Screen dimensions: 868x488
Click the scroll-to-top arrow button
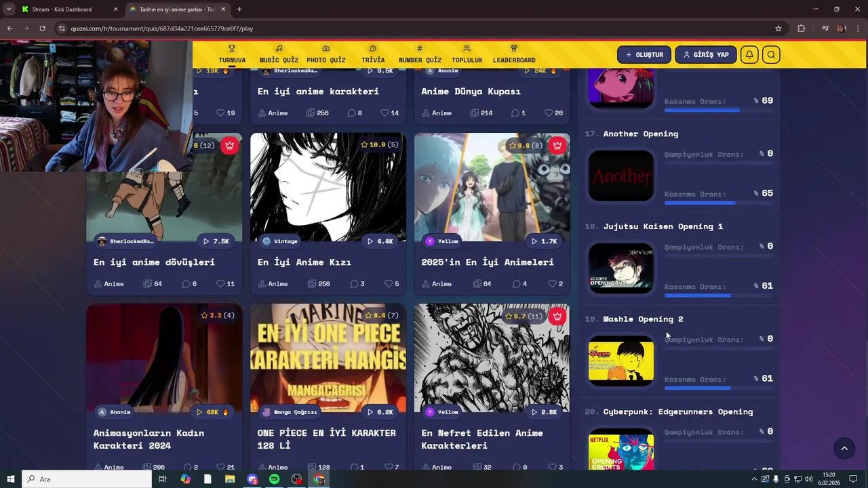click(x=844, y=448)
